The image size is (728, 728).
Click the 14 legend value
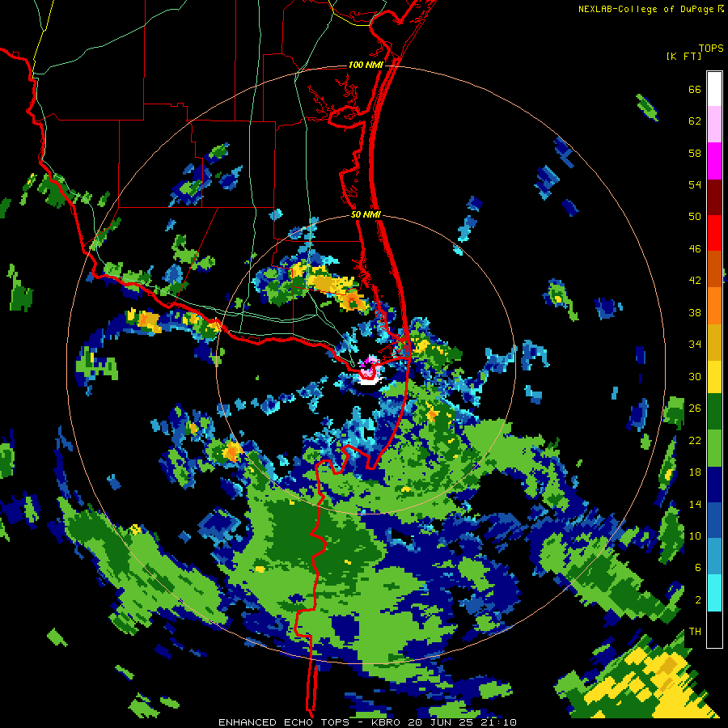pyautogui.click(x=695, y=504)
